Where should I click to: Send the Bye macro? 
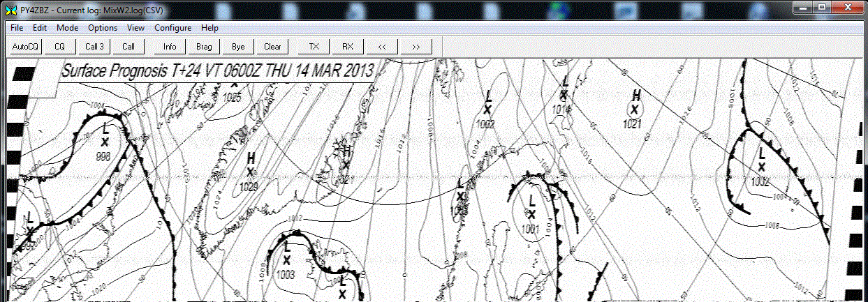238,47
